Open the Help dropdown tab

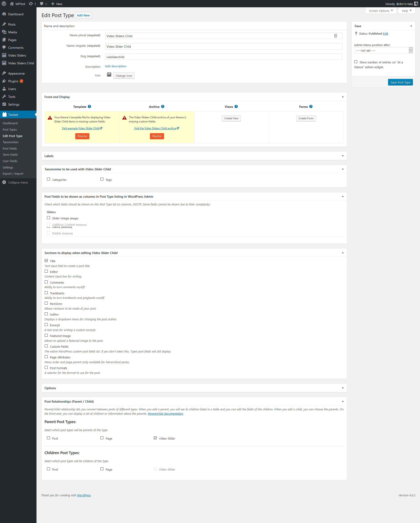point(407,11)
